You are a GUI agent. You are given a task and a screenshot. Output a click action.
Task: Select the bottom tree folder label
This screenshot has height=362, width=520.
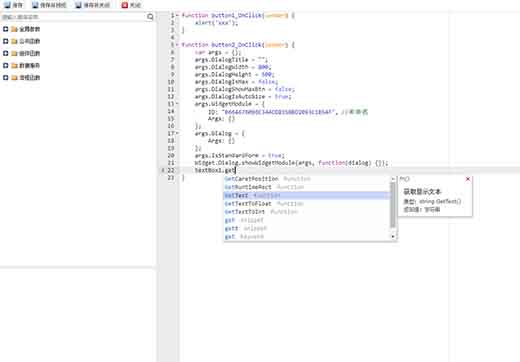click(x=29, y=78)
